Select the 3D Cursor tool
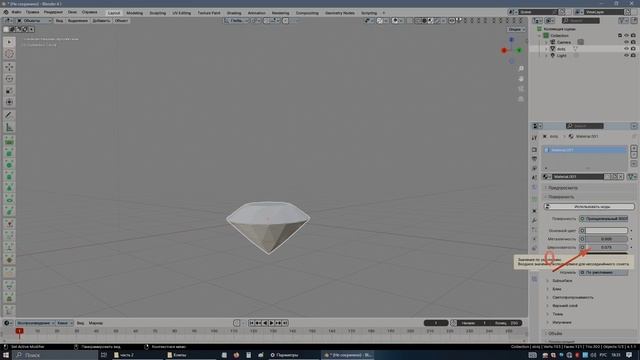Viewport: 640px width, 360px height. tap(9, 54)
